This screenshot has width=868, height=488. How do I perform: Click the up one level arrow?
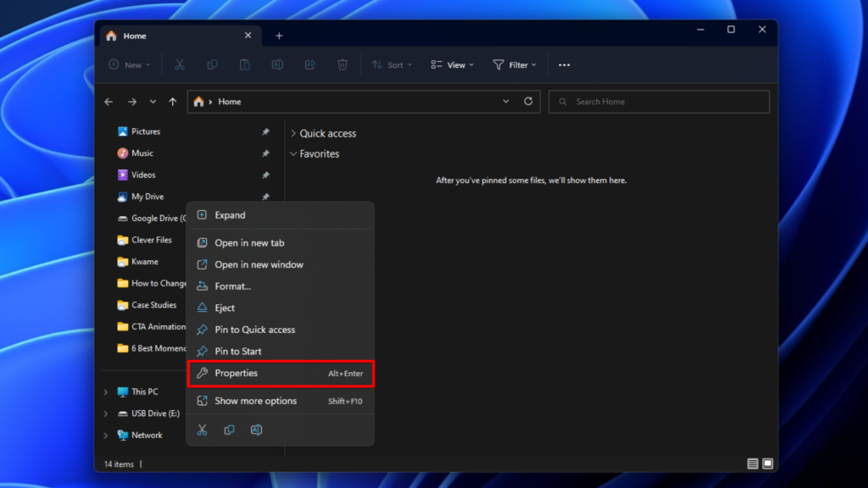tap(172, 101)
